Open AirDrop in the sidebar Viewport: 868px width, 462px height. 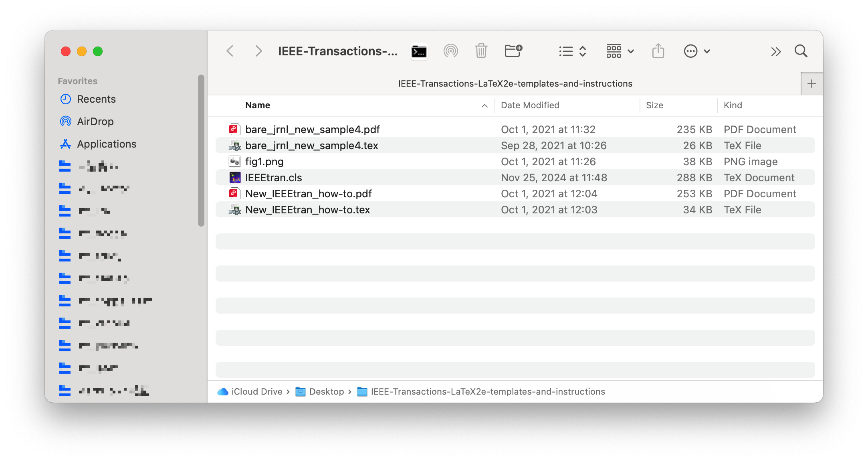(95, 122)
